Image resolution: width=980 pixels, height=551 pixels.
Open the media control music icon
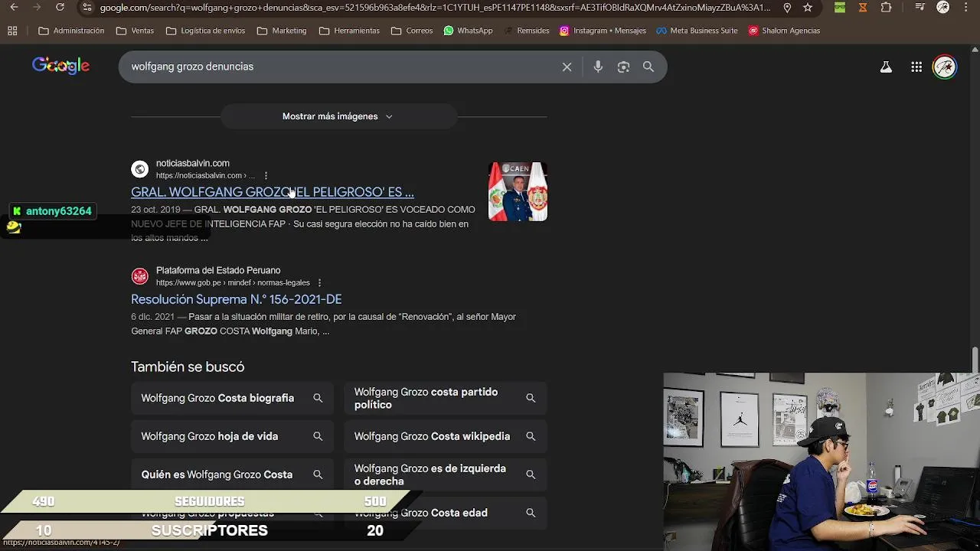pyautogui.click(x=920, y=8)
